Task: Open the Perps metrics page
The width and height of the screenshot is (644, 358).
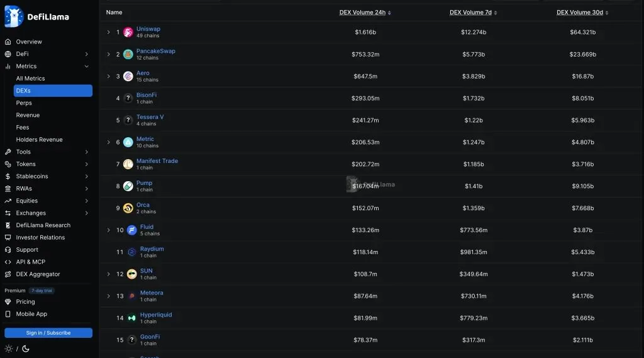Action: 24,103
